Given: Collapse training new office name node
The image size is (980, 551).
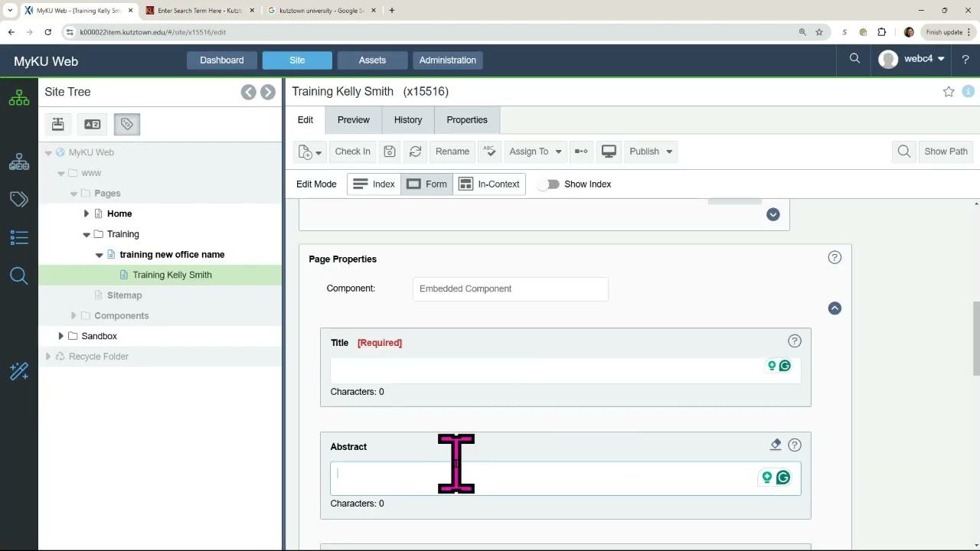Looking at the screenshot, I should 99,255.
